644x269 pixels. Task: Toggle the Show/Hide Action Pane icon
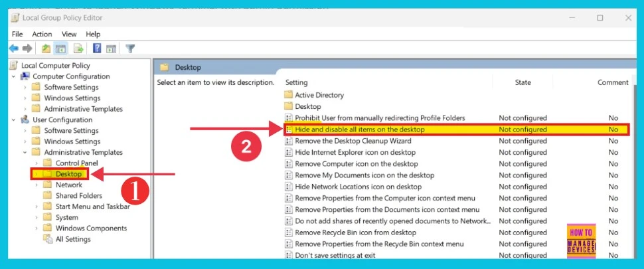point(111,48)
